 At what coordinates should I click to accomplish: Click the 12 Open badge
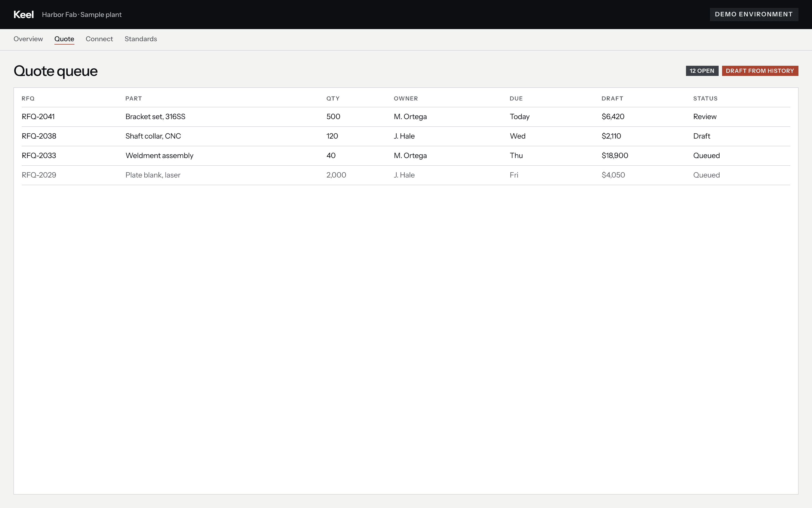[702, 71]
